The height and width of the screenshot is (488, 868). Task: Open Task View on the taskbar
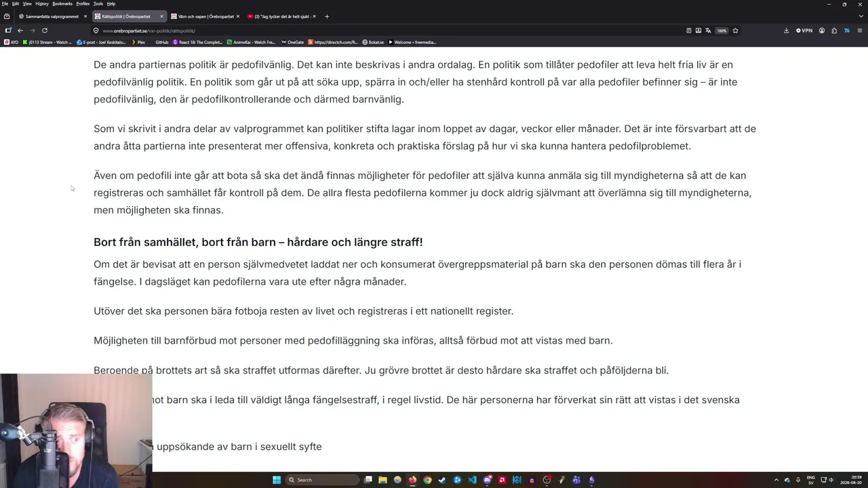pyautogui.click(x=368, y=480)
